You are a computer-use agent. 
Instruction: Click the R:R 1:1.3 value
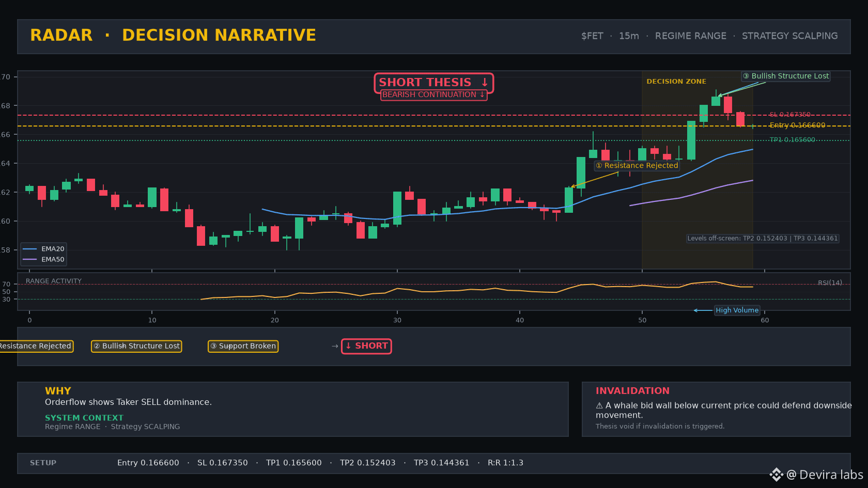505,463
